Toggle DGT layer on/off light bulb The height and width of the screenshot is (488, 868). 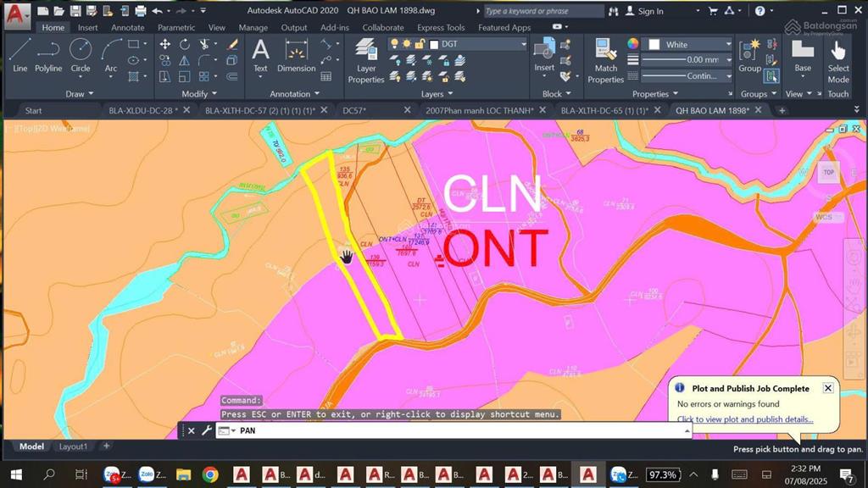pos(394,44)
